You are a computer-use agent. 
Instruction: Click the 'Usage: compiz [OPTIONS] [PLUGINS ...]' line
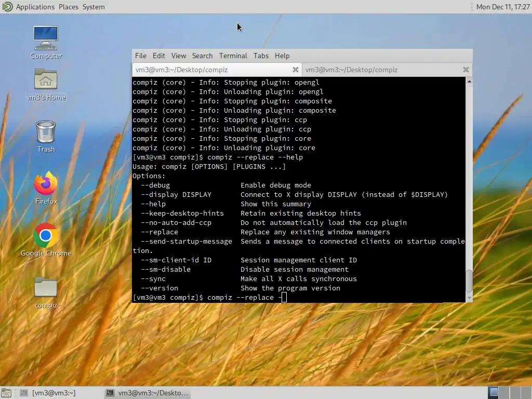click(x=209, y=167)
